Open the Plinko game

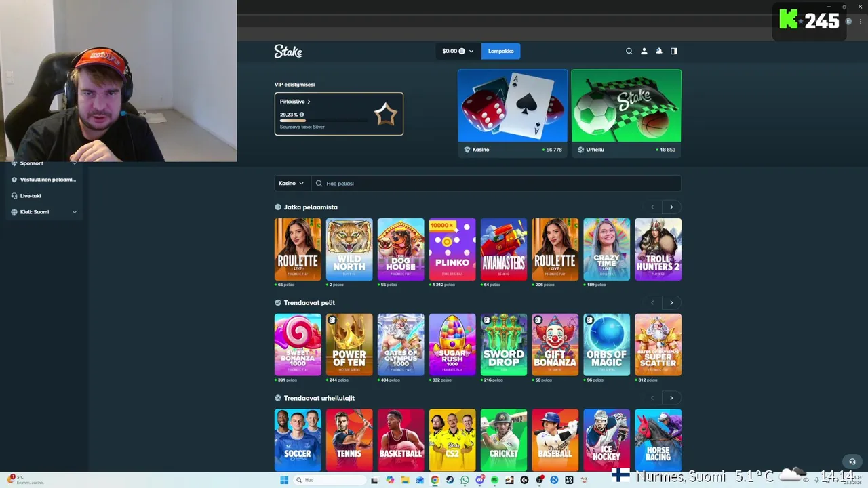click(x=452, y=249)
